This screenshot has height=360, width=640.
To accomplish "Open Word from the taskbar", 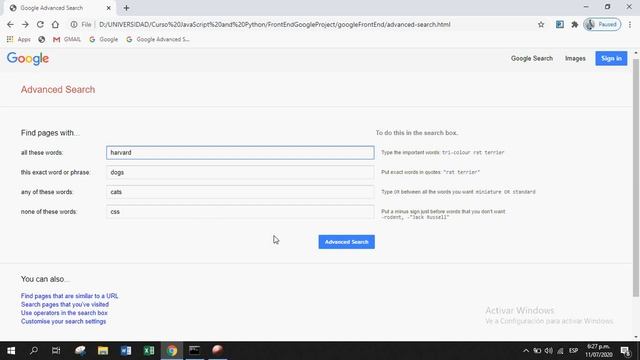I will click(x=126, y=351).
